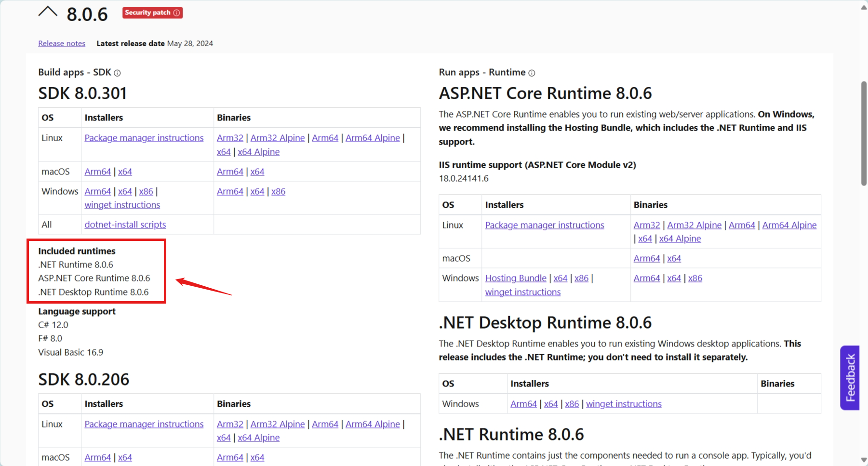
Task: Download ASP.NET Core Runtime macOS Arm64 binary
Action: [647, 258]
